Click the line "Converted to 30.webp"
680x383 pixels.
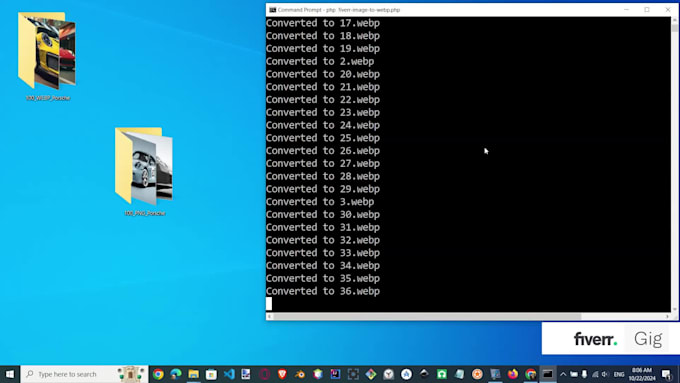(x=323, y=214)
